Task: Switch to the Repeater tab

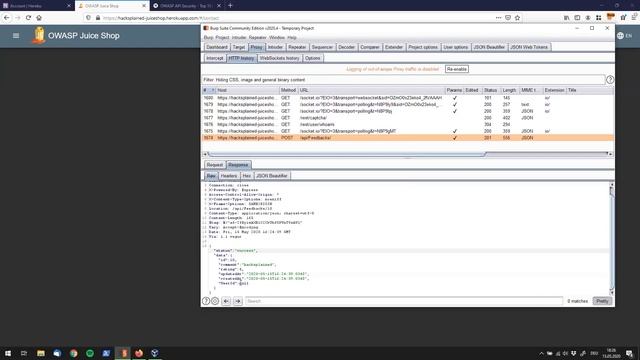Action: (297, 47)
